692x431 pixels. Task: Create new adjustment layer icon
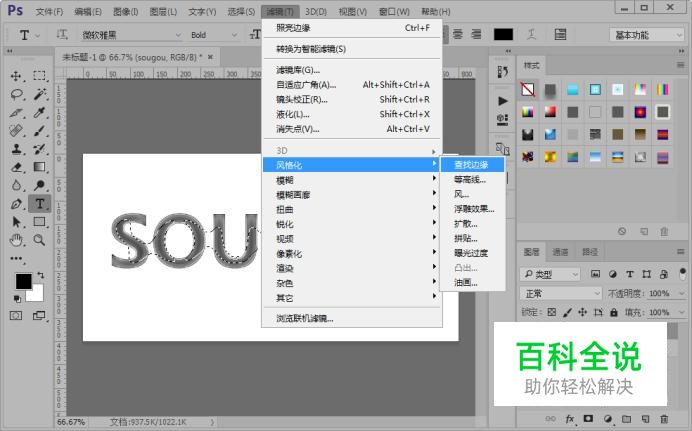click(608, 419)
